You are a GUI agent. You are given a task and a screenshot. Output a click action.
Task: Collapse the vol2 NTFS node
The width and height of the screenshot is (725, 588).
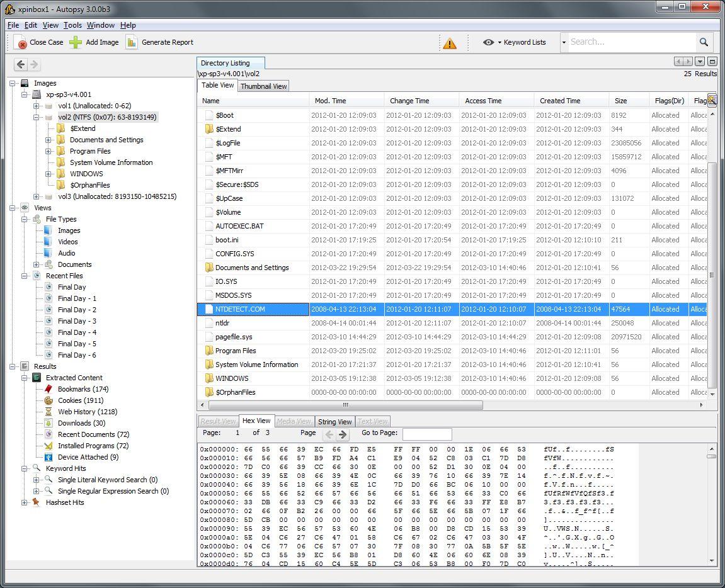coord(37,117)
